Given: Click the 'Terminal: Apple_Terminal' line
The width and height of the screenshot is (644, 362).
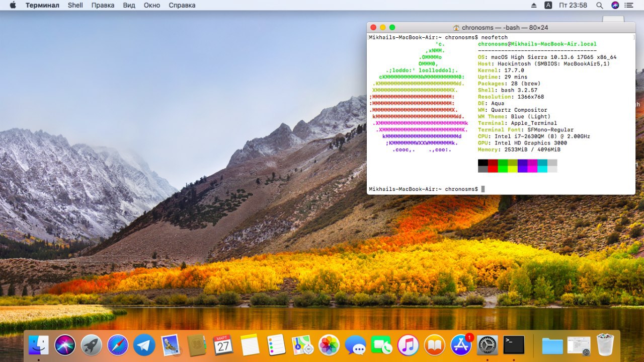Looking at the screenshot, I should tap(518, 123).
